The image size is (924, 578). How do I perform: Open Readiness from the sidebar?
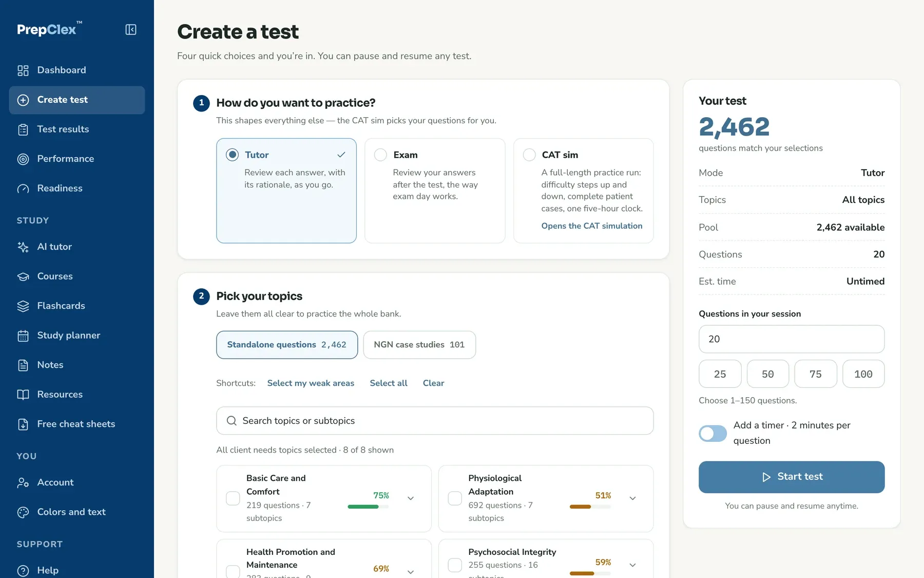tap(77, 189)
